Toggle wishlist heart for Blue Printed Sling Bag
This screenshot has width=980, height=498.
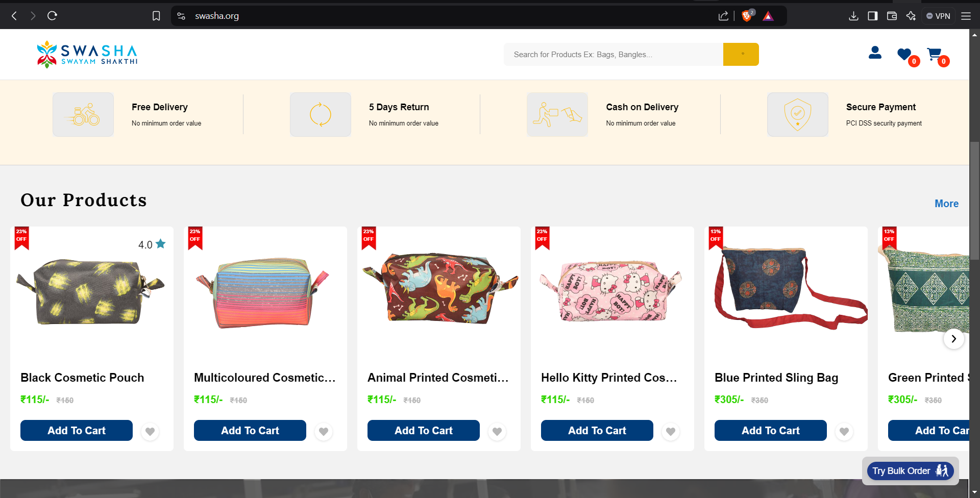[844, 432]
